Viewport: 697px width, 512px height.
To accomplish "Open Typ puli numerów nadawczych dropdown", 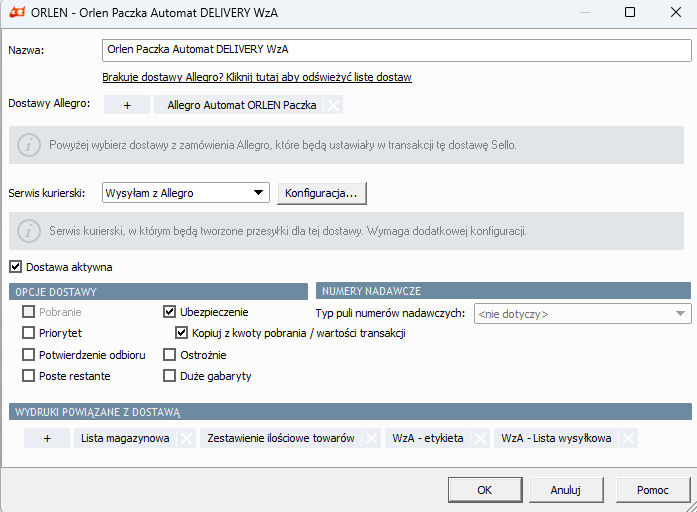I will coord(583,314).
